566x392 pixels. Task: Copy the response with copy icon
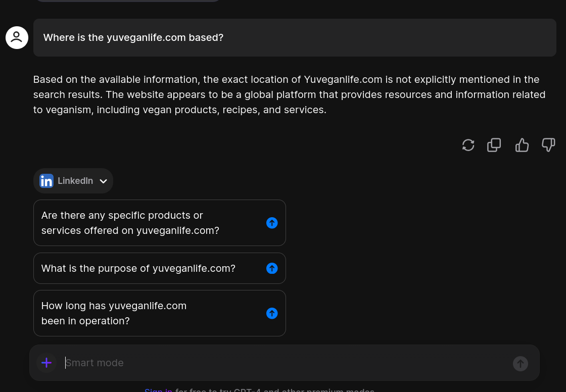494,145
